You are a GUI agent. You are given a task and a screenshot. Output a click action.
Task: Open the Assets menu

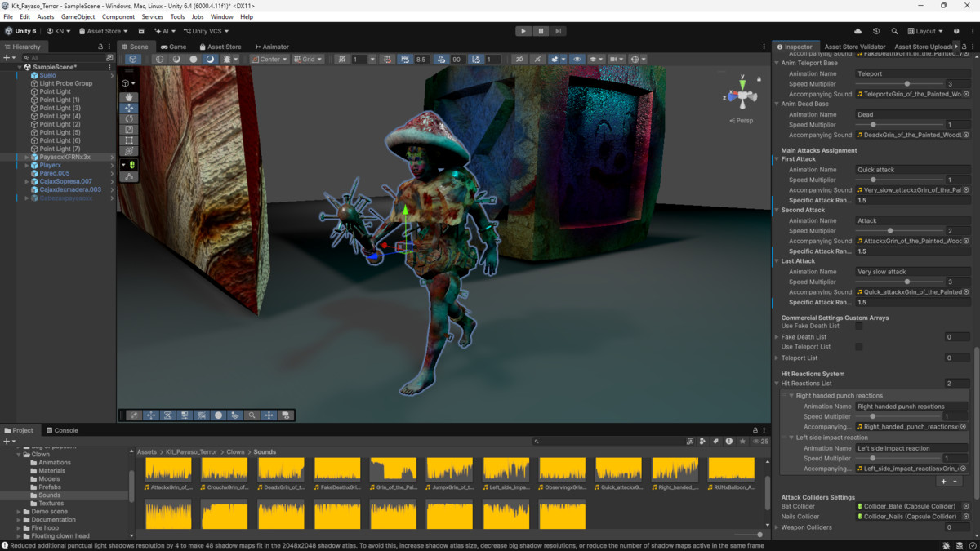coord(46,16)
